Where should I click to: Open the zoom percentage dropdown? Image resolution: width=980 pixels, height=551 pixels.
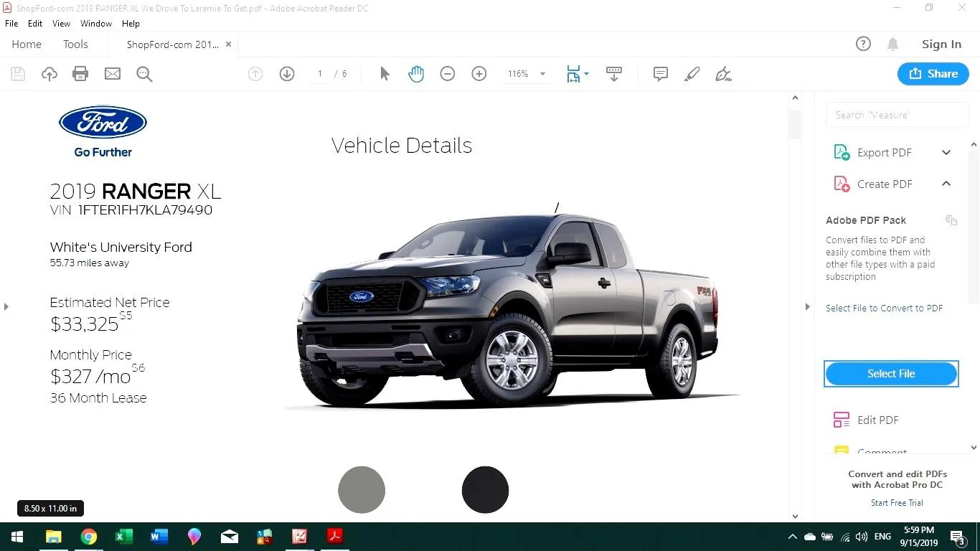[x=542, y=74]
